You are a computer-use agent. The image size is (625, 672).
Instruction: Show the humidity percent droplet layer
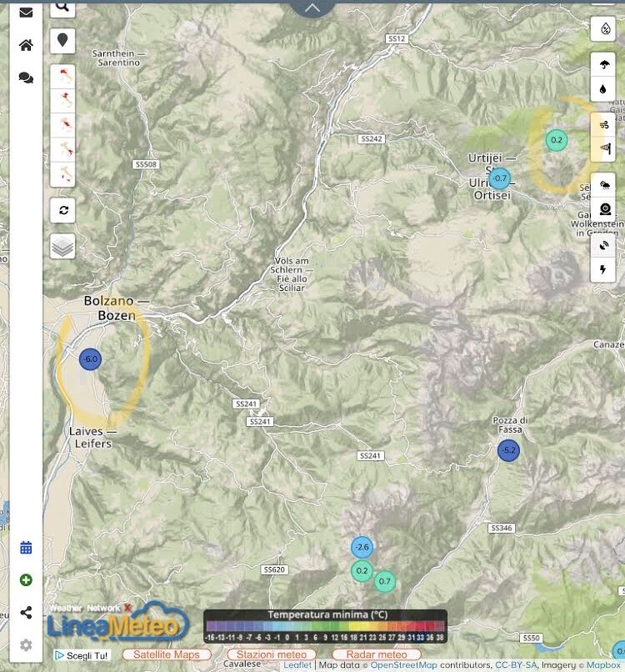604,28
